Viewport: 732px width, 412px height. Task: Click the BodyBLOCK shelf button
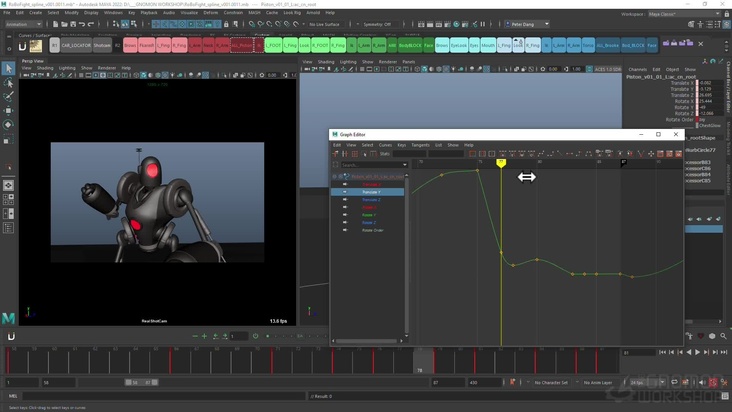pyautogui.click(x=410, y=45)
